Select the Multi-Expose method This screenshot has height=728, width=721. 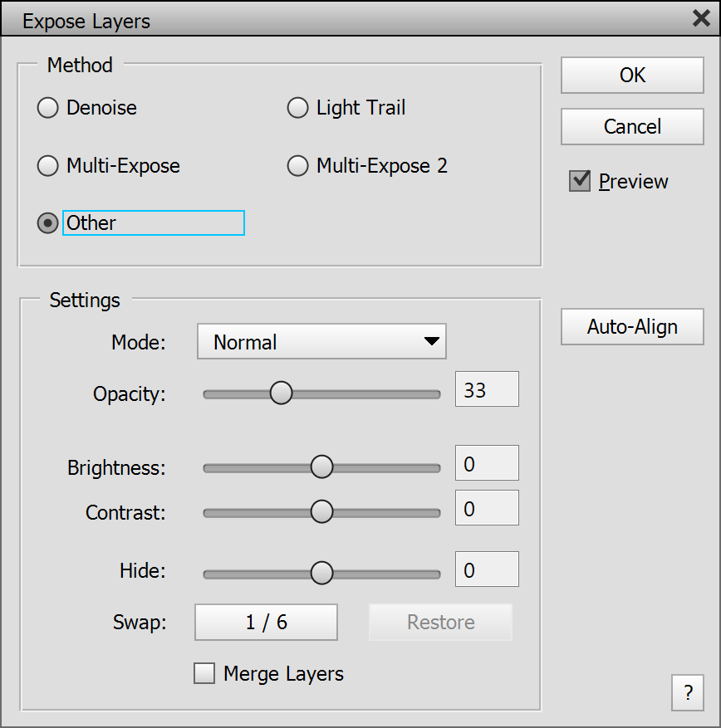(48, 166)
